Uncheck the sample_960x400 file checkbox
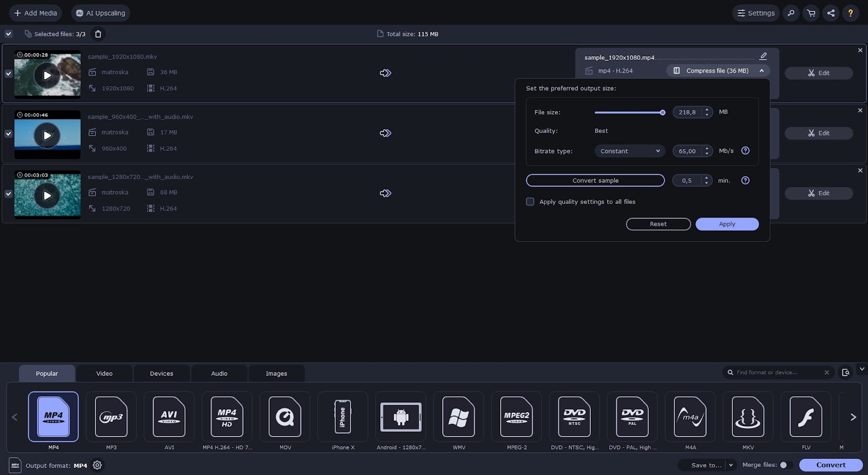The width and height of the screenshot is (868, 475). click(8, 133)
